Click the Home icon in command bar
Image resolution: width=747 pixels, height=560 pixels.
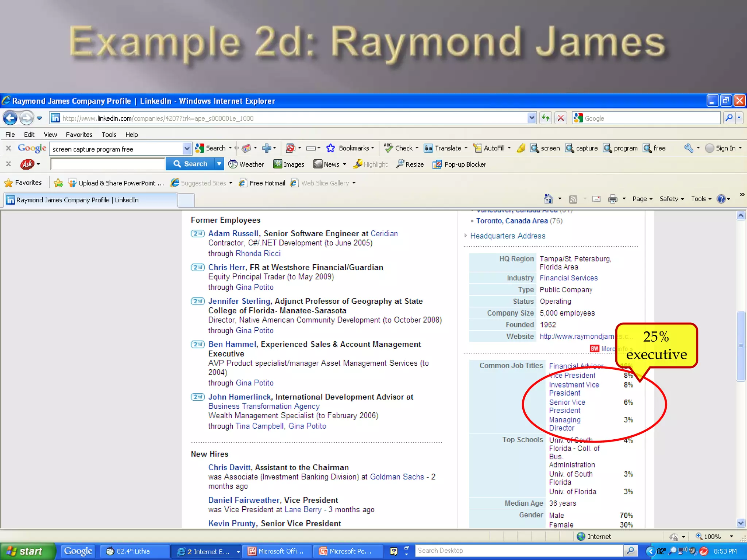click(x=548, y=199)
